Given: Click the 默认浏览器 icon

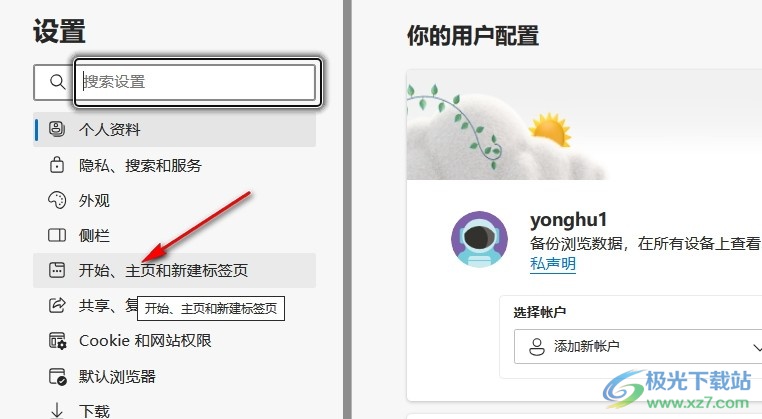Looking at the screenshot, I should coord(57,377).
